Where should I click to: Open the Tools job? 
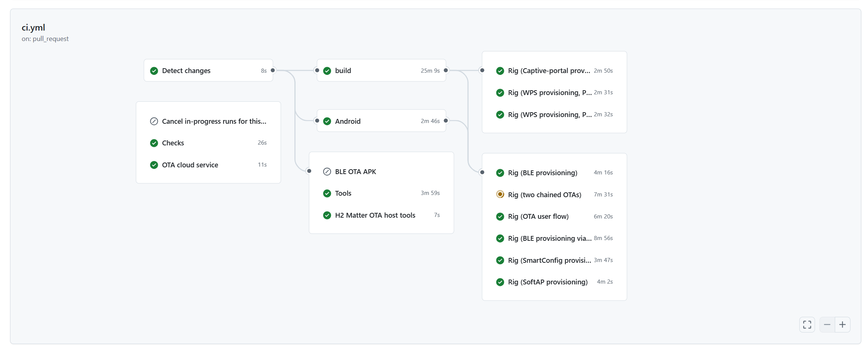coord(381,193)
